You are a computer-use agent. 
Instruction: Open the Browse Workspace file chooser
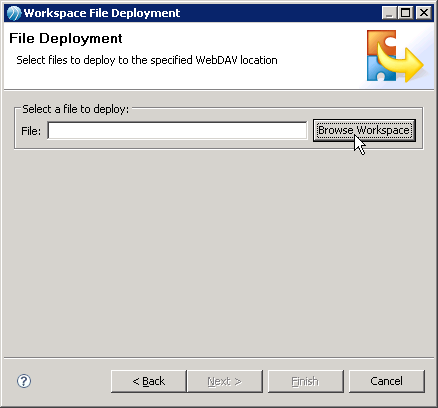pos(364,130)
